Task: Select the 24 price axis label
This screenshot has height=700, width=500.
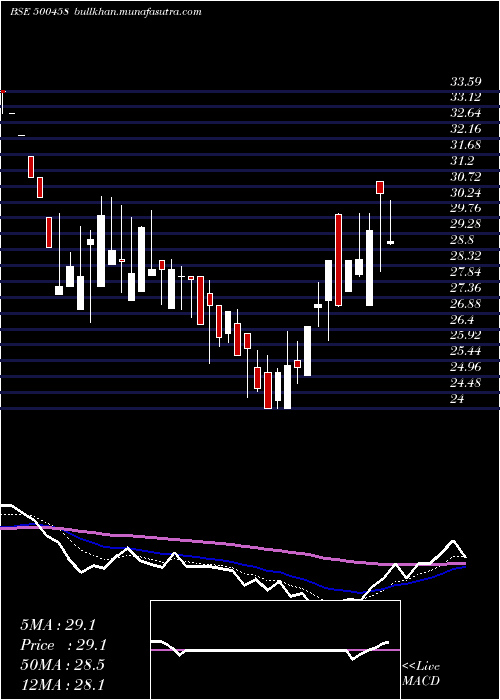Action: click(457, 399)
